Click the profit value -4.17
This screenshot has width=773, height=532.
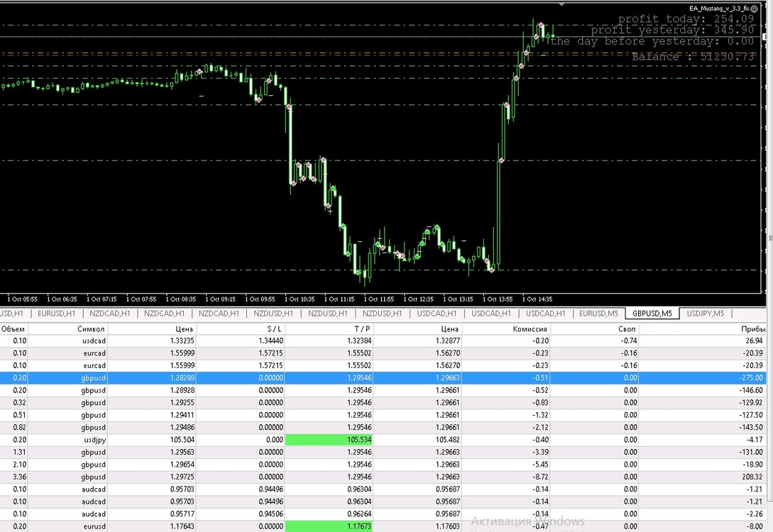point(755,440)
